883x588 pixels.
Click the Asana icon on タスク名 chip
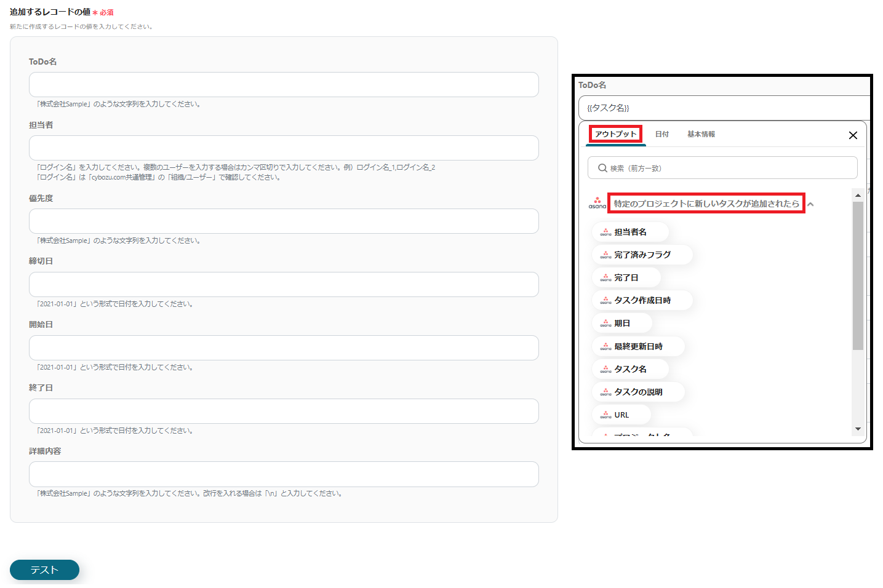pyautogui.click(x=605, y=369)
